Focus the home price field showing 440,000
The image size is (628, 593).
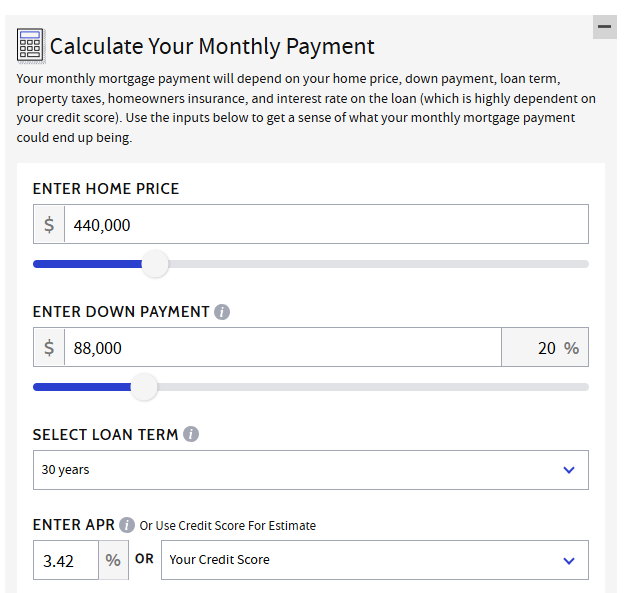coord(325,225)
